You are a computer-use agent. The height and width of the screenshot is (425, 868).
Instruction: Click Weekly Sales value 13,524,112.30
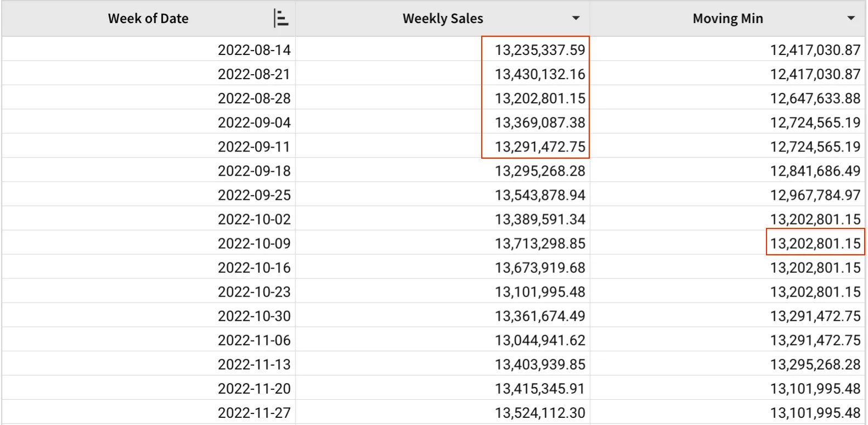(540, 412)
